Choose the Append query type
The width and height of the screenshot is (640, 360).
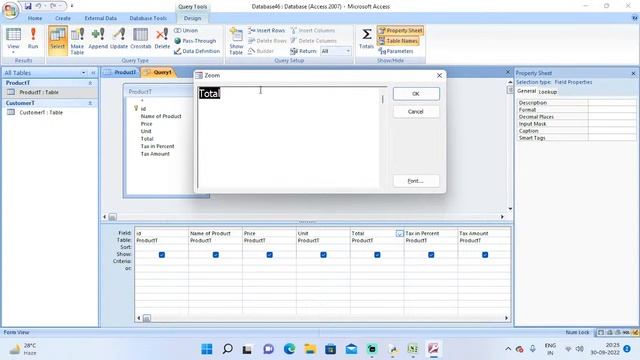tap(98, 39)
